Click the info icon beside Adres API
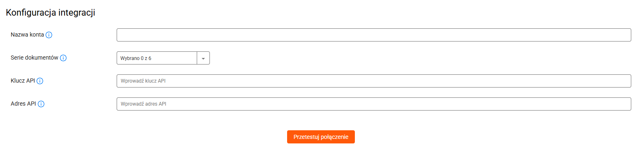The height and width of the screenshot is (150, 644). 41,104
